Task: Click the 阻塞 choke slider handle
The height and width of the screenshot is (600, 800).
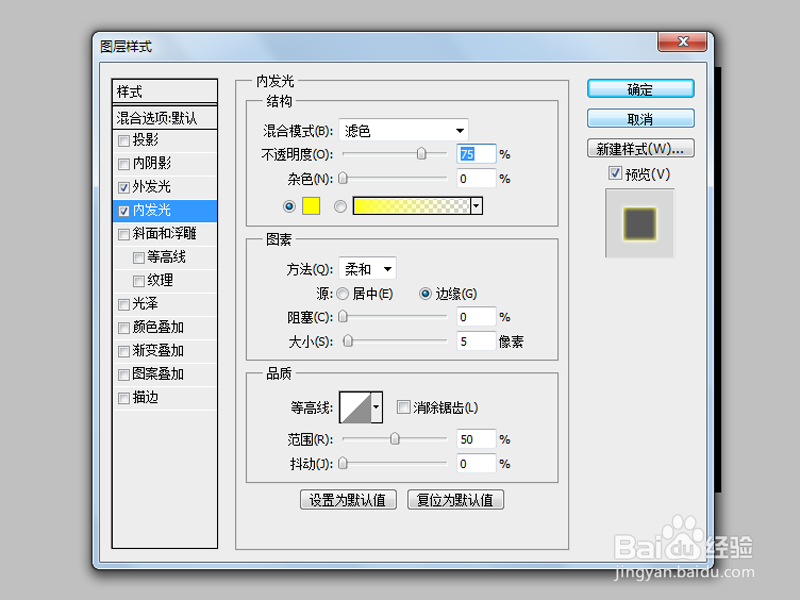Action: click(343, 317)
